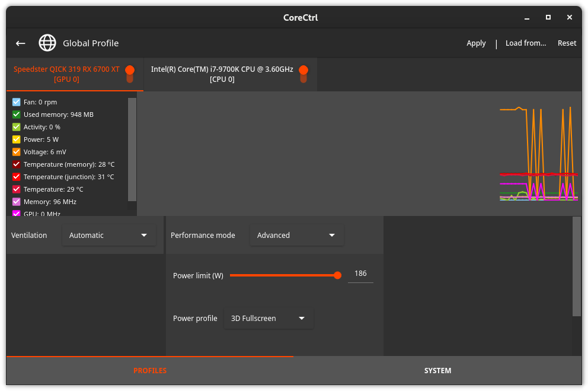Close the CoreCtrl window
This screenshot has height=391, width=588.
click(570, 17)
